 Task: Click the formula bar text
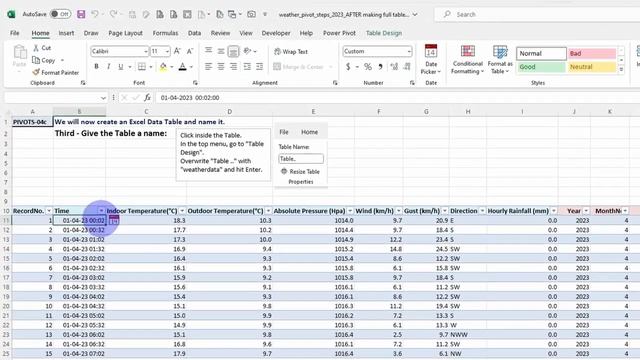click(x=190, y=98)
